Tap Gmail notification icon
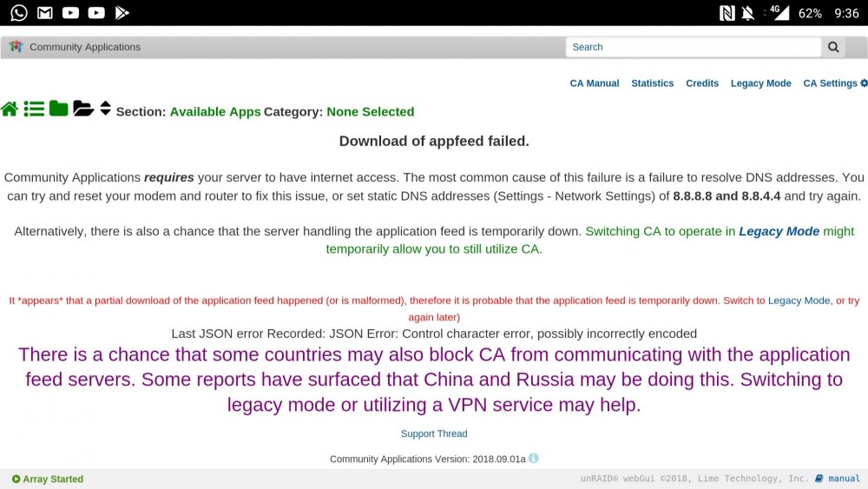This screenshot has height=489, width=868. coord(45,13)
